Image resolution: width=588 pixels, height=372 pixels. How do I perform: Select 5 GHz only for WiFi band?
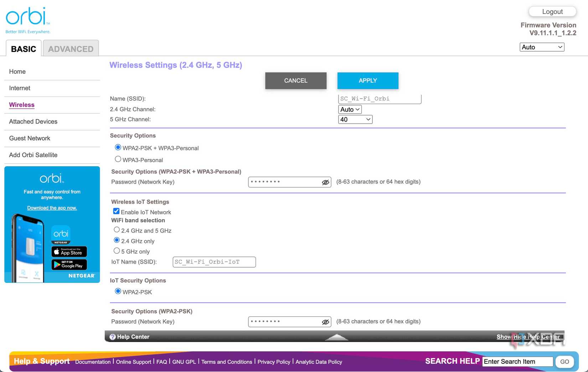117,250
